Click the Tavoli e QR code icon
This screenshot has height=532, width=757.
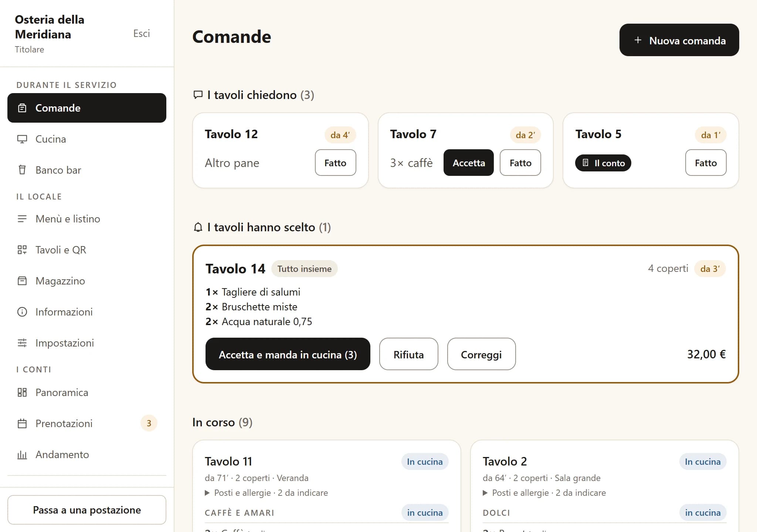click(22, 250)
